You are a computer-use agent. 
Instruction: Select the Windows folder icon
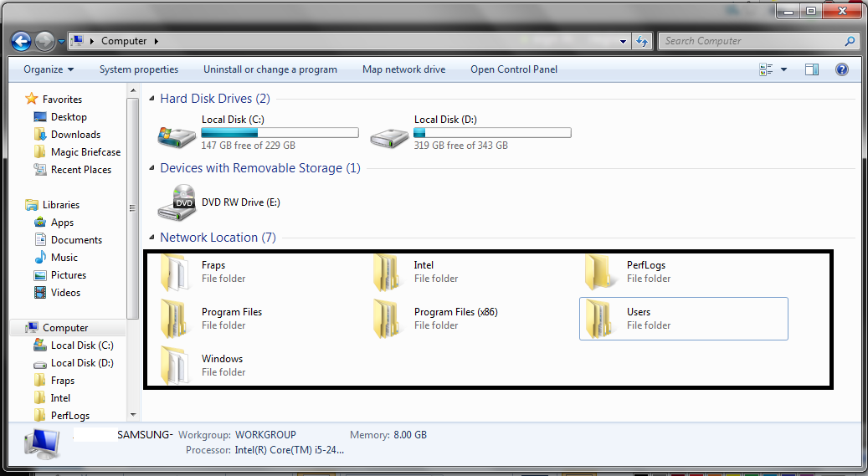pos(175,366)
